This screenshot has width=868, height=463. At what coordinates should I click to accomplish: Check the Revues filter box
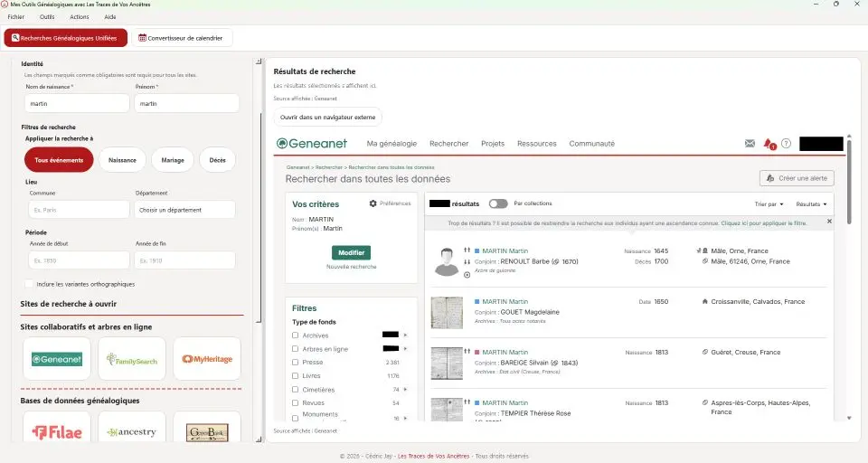click(295, 402)
